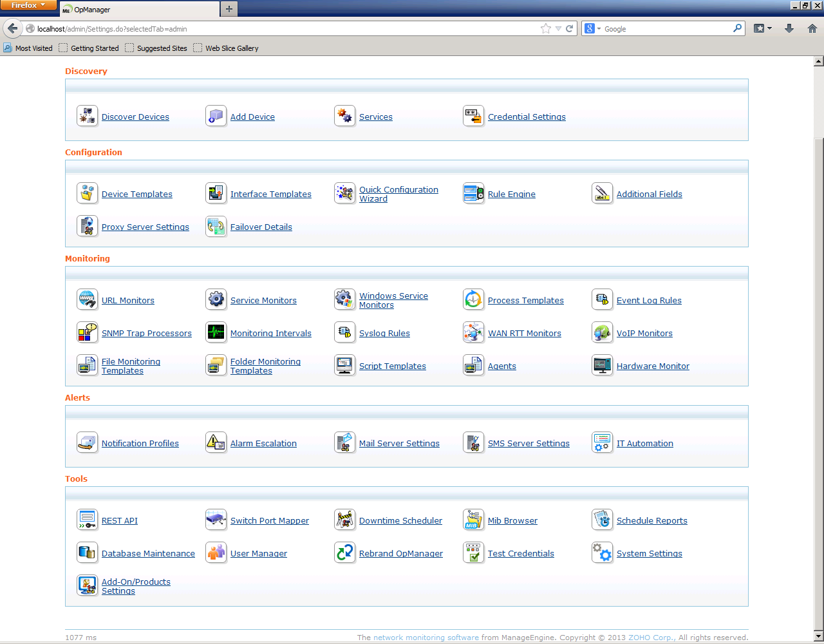Click the Device Templates icon

87,193
